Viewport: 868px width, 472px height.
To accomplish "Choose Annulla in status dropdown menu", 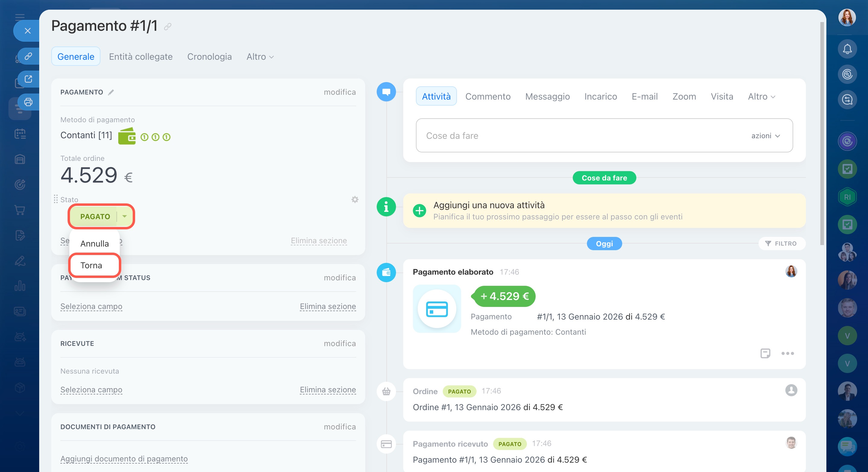I will [95, 244].
